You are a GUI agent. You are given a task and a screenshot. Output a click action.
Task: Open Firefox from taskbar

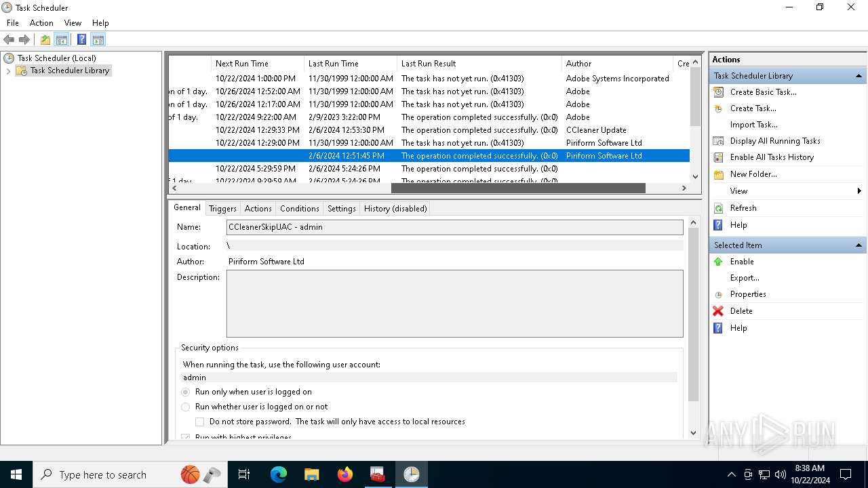click(345, 474)
